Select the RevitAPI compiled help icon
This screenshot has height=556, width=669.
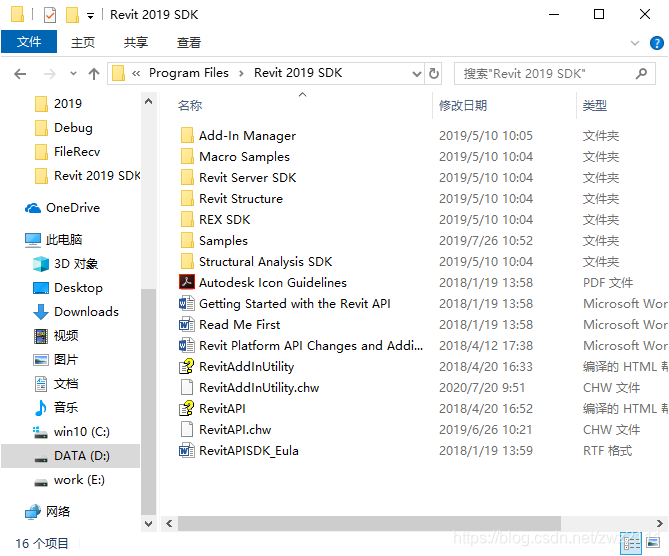[187, 408]
